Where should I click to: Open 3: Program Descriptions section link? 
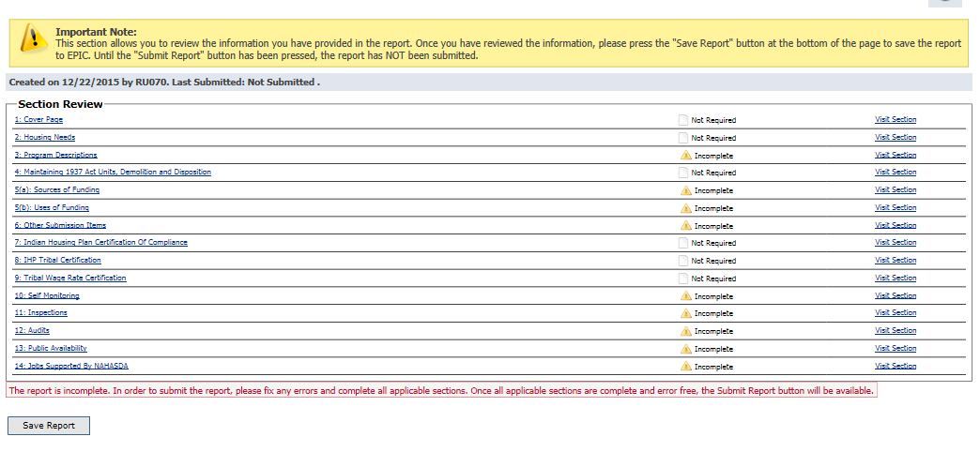pos(55,155)
